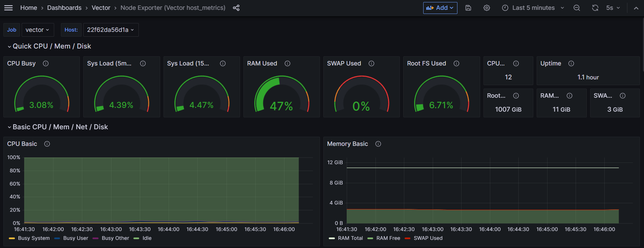Click the share dashboard icon
This screenshot has height=248, width=644.
[236, 8]
